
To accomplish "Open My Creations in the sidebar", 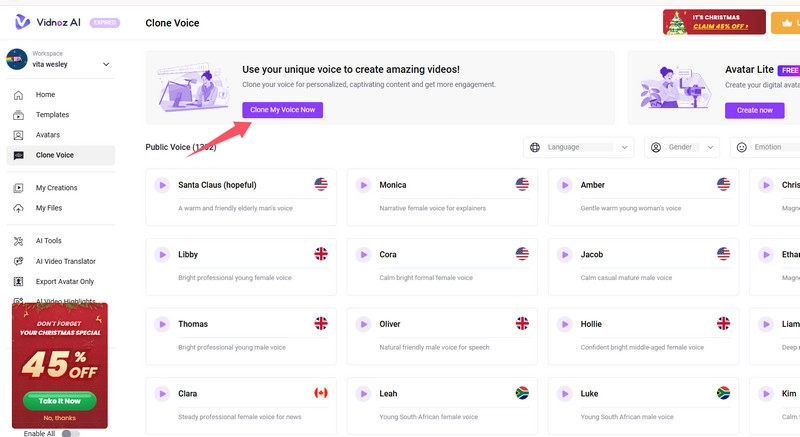I will pos(56,188).
